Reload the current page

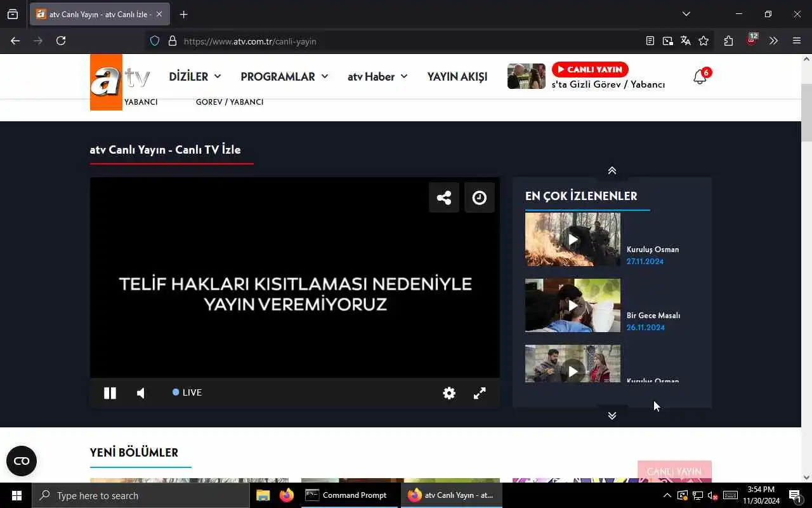point(61,41)
